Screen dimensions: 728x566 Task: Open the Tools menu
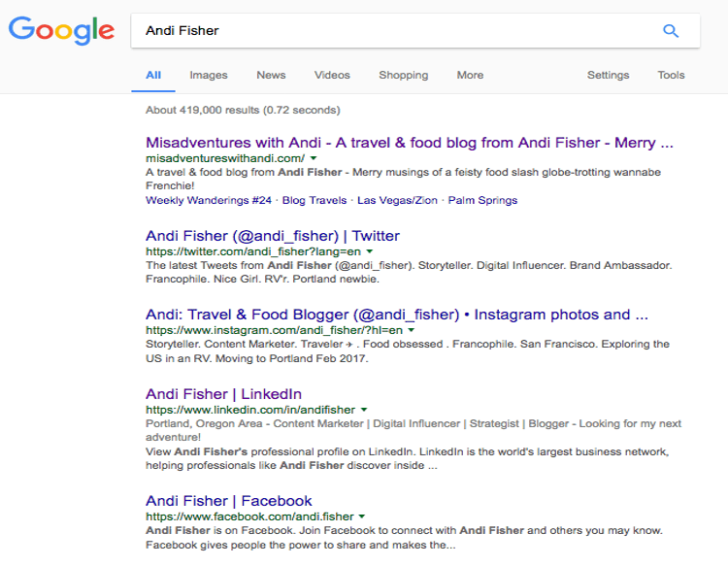671,75
